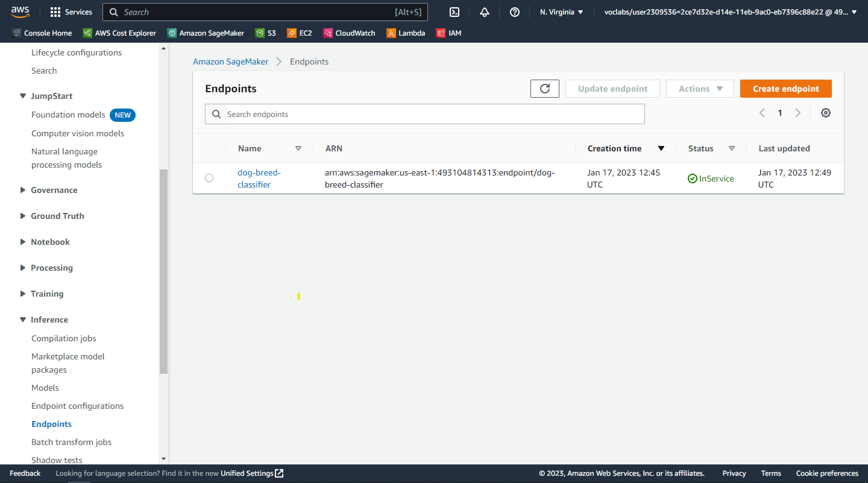Expand the Governance section

(23, 190)
